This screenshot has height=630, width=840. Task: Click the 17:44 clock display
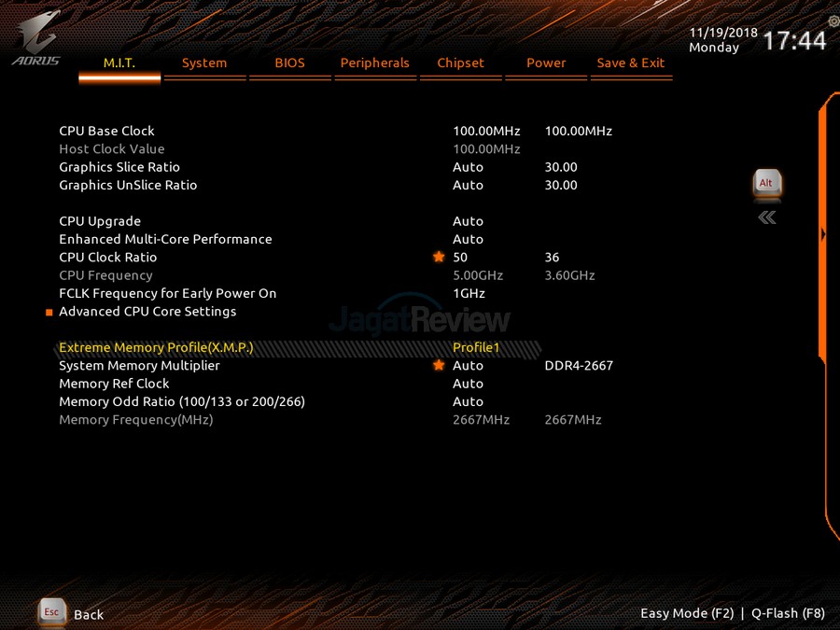[x=794, y=41]
